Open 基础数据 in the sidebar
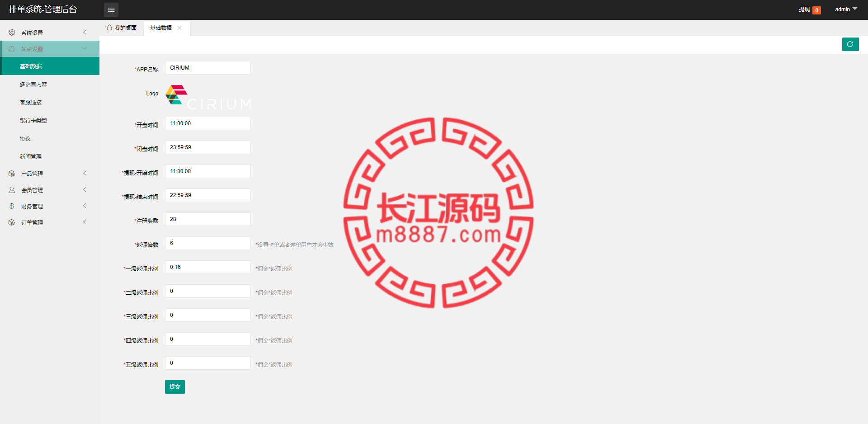This screenshot has height=424, width=868. [x=50, y=66]
